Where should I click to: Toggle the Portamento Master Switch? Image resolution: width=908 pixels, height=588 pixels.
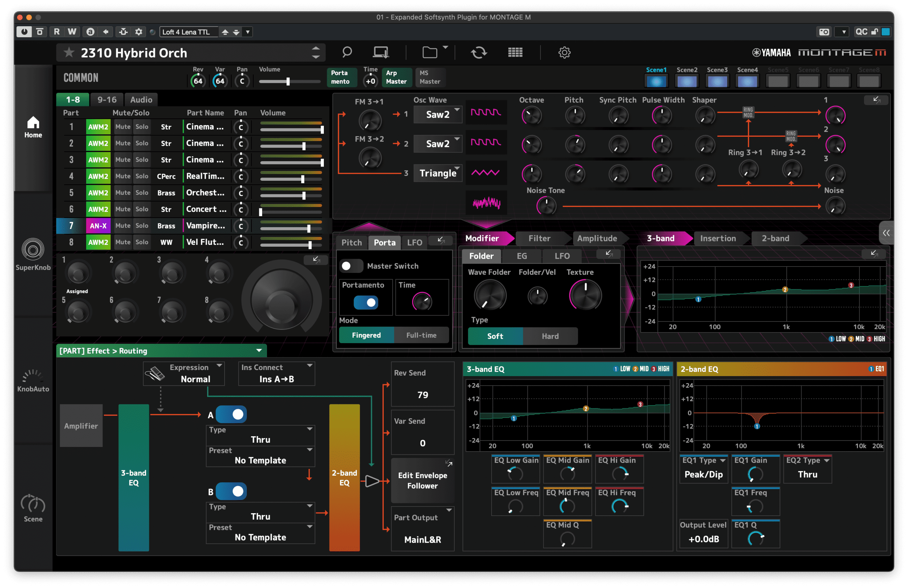(x=351, y=266)
